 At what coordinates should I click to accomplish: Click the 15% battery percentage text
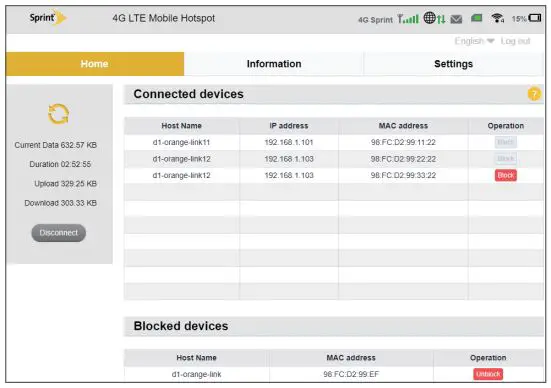tap(519, 19)
